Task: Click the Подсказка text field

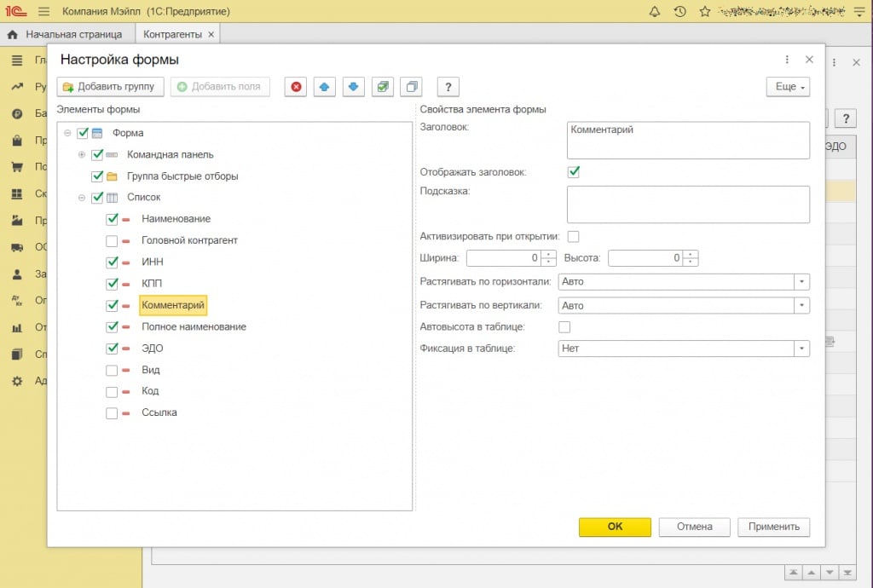Action: pos(687,205)
